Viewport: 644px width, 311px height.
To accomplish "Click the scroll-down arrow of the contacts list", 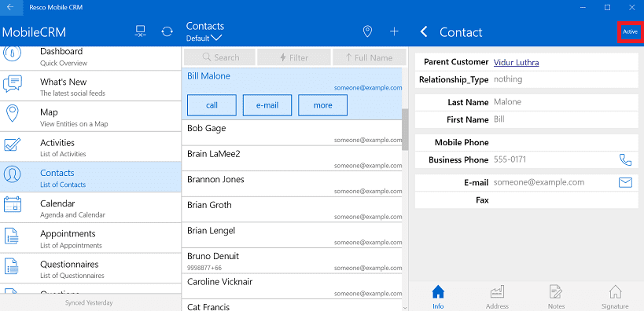I will tap(405, 308).
